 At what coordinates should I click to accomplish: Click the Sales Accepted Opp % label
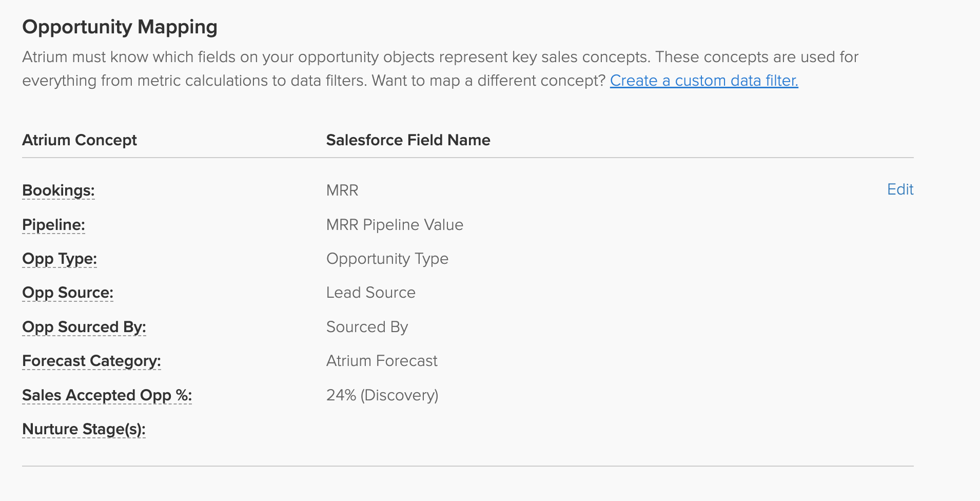coord(107,395)
